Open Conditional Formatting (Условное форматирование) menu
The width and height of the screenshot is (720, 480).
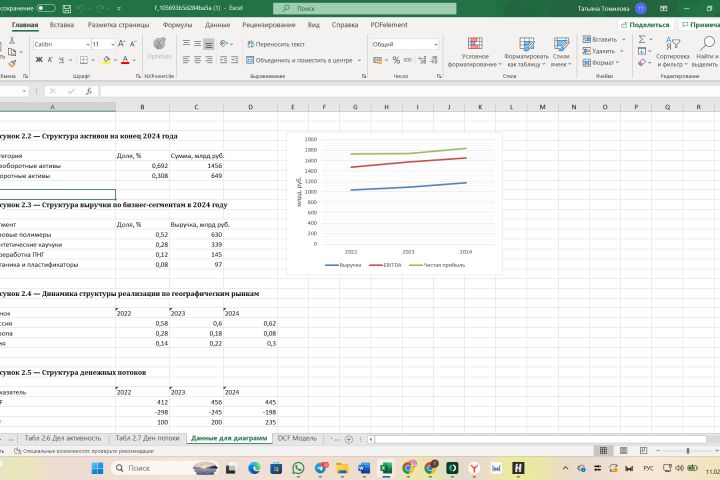point(475,52)
